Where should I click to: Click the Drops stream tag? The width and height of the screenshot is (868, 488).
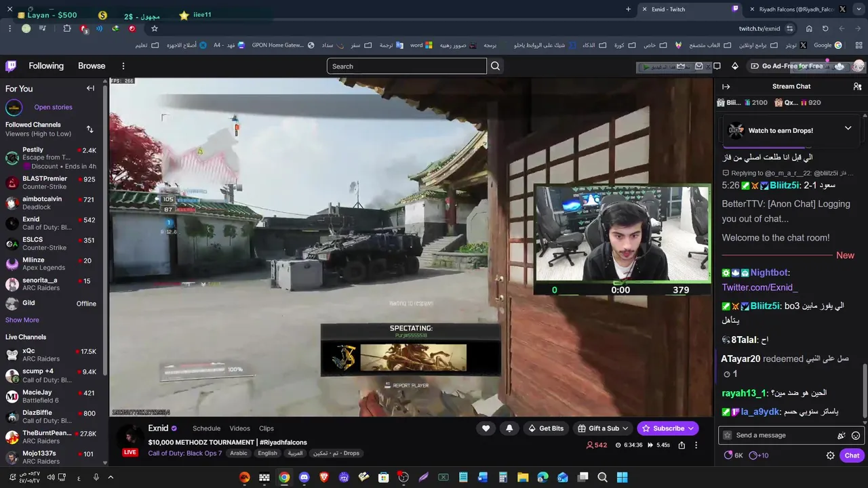pyautogui.click(x=336, y=453)
